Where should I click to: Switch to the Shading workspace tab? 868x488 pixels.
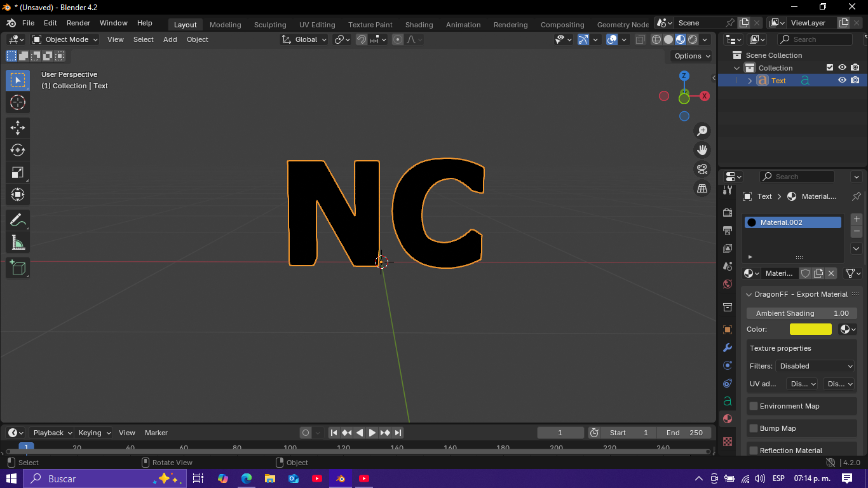coord(419,25)
